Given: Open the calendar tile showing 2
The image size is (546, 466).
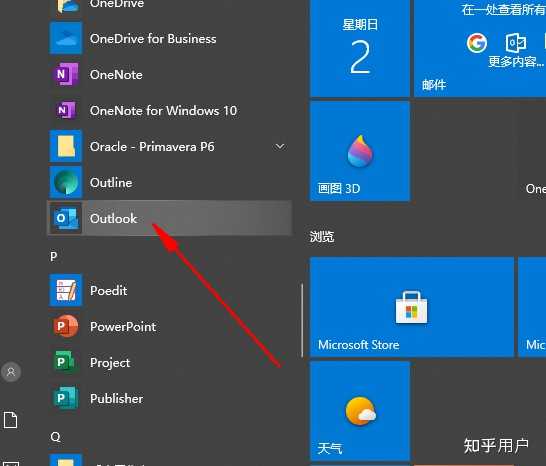Looking at the screenshot, I should pyautogui.click(x=360, y=48).
